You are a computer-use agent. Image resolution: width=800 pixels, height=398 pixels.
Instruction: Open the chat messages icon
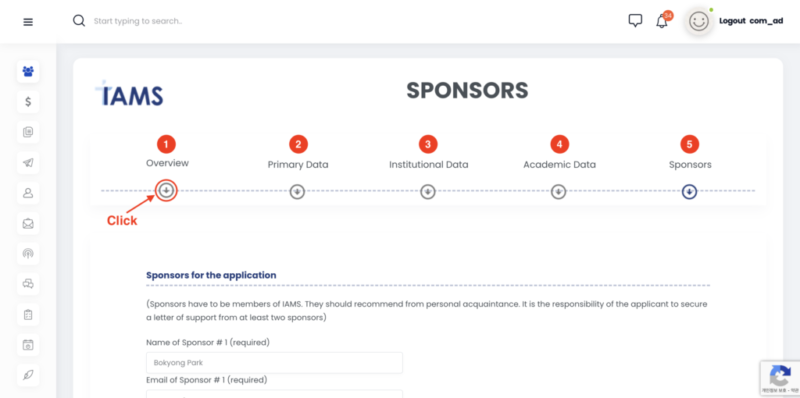click(x=635, y=21)
